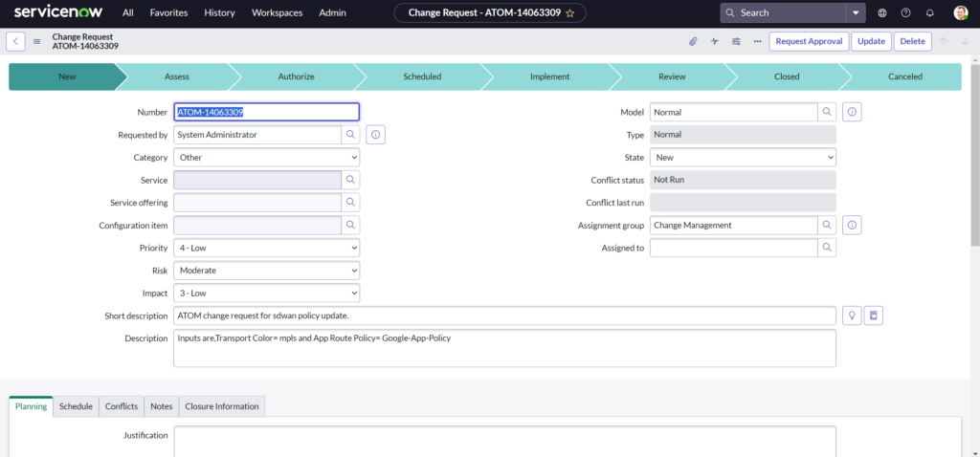Open the State dropdown
The width and height of the screenshot is (980, 457).
[x=743, y=158]
